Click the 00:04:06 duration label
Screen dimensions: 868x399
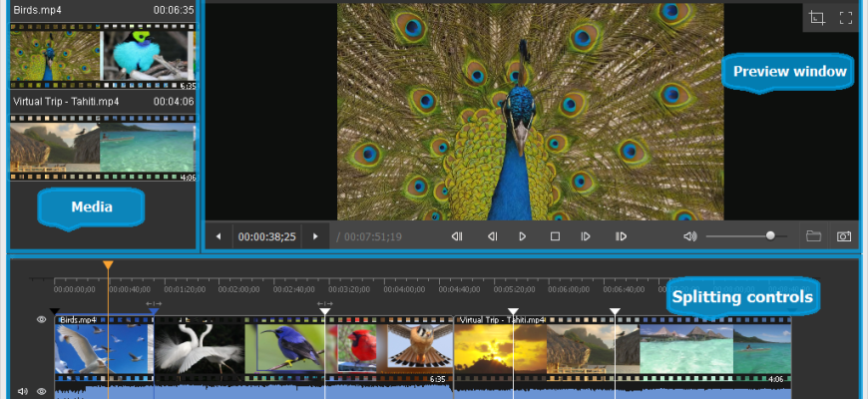tap(174, 102)
